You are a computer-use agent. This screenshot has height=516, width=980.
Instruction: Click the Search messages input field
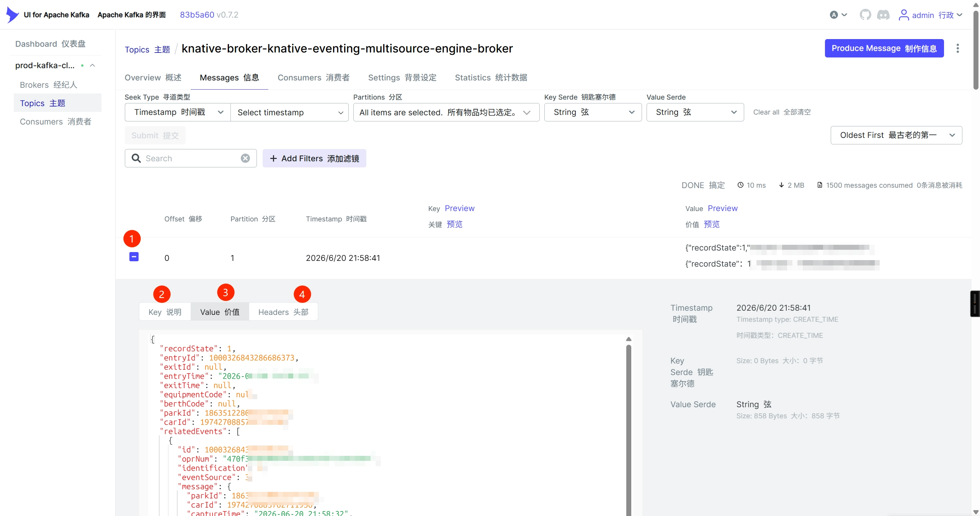pos(191,158)
